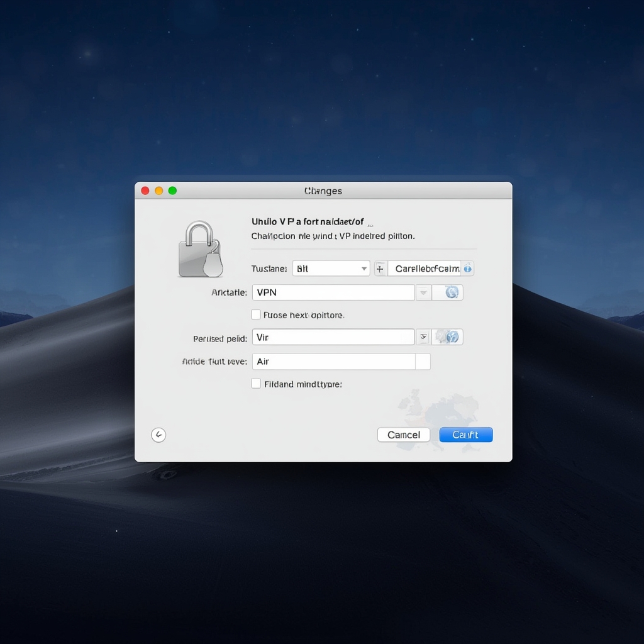Viewport: 644px width, 644px height.
Task: Click the green zoom window button
Action: [172, 190]
